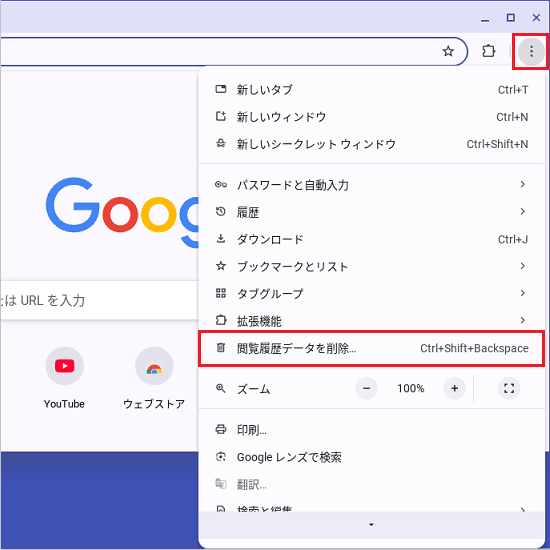Click the trash icon beside 閲覧履歴データを削除
This screenshot has width=550, height=550.
(x=221, y=348)
